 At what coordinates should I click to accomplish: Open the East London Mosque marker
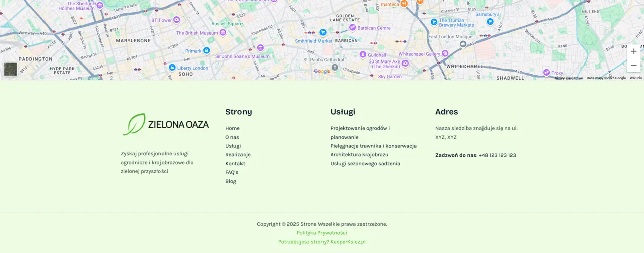463,44
